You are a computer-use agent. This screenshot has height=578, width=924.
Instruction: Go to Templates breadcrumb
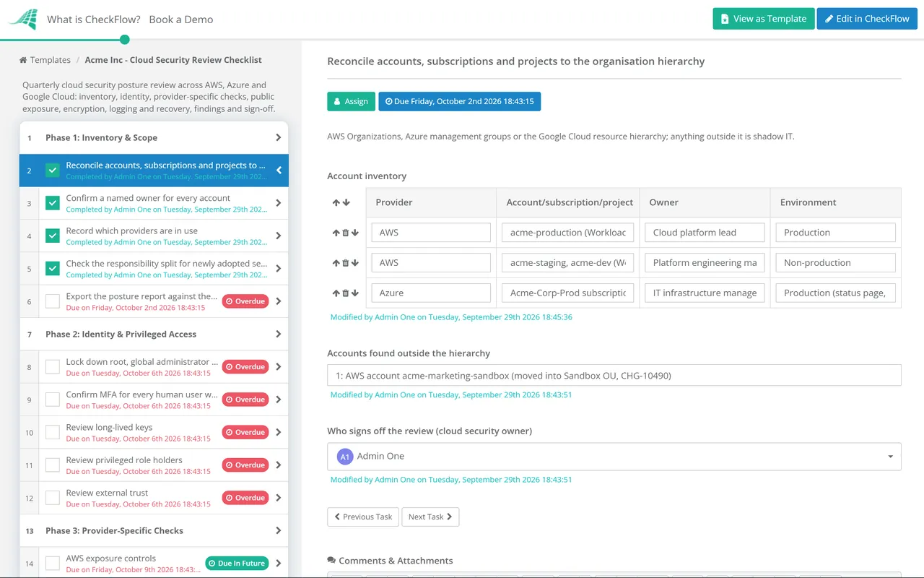tap(51, 60)
